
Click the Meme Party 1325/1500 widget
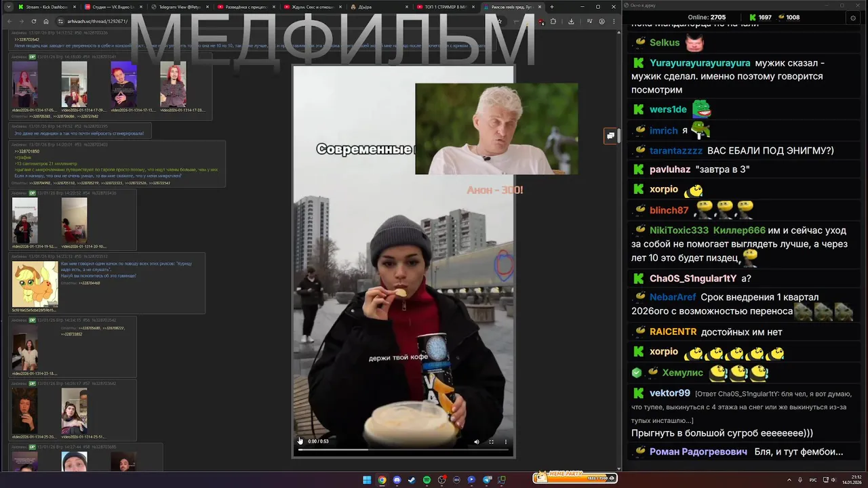click(575, 478)
